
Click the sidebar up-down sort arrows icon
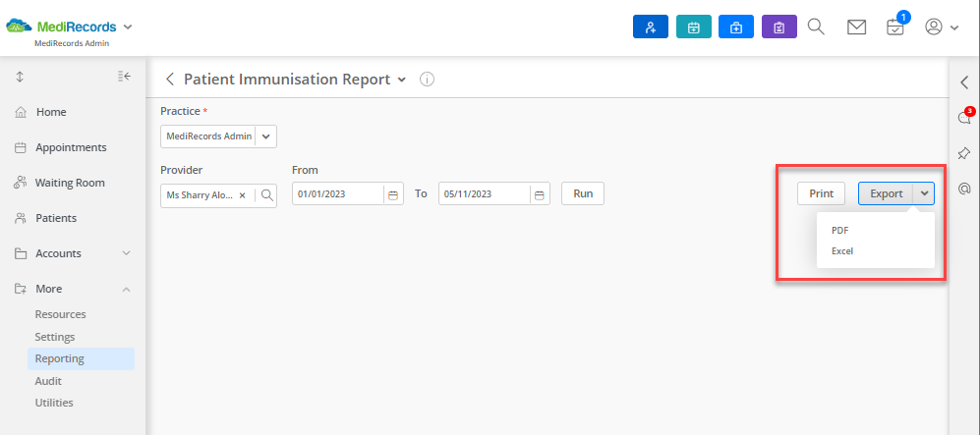20,77
